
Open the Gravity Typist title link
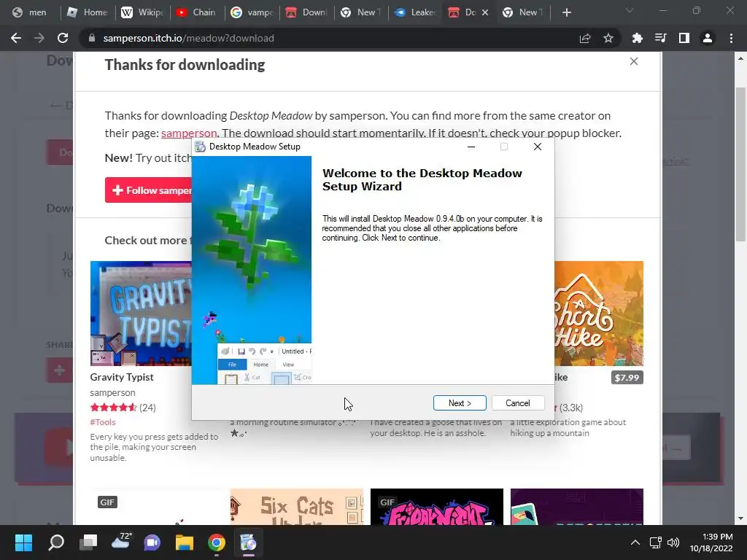coord(122,377)
